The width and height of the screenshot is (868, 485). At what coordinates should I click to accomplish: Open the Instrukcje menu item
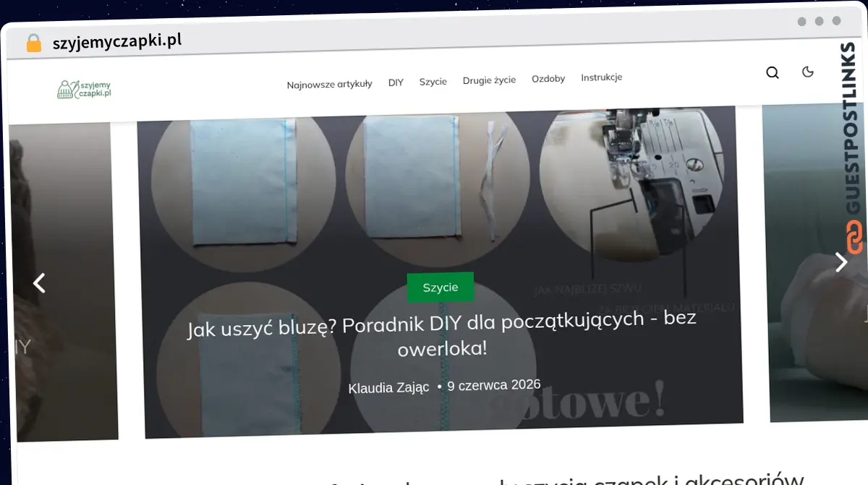point(602,77)
